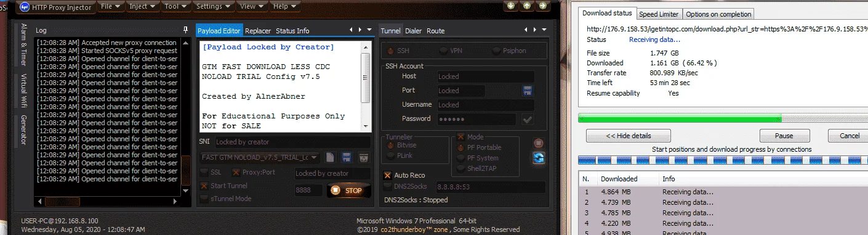Enable the DNS2Socks checkbox
This screenshot has width=868, height=235.
click(388, 186)
